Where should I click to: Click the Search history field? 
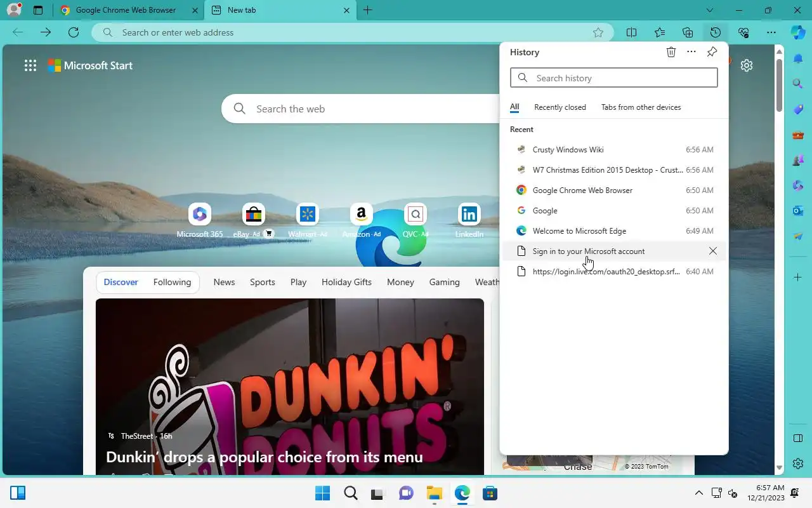coord(614,77)
